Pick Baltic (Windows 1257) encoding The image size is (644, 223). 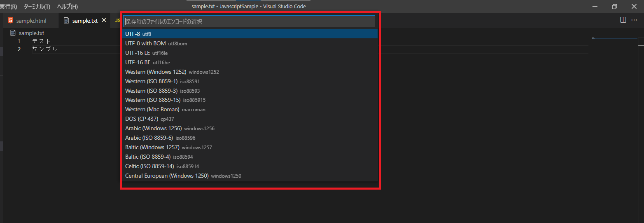tap(250, 147)
